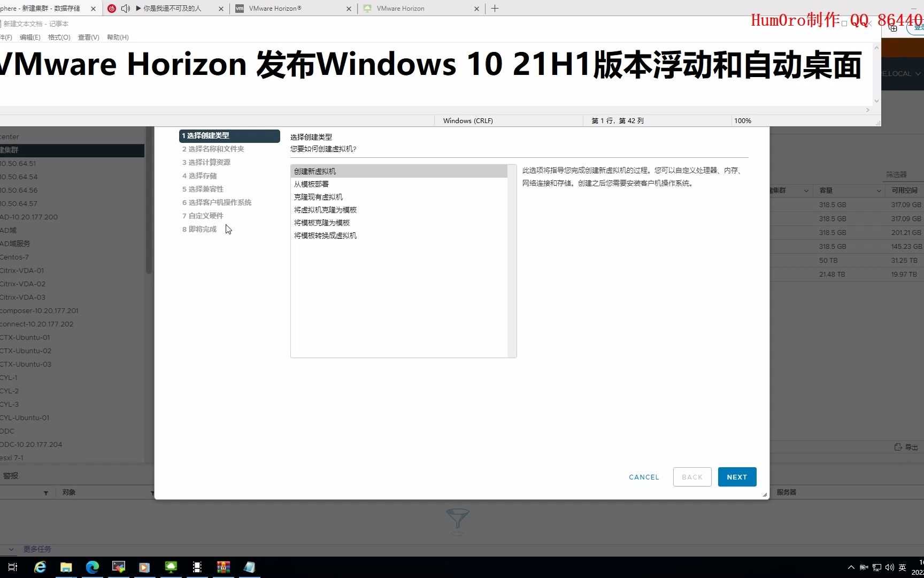Mute the audio-playing browser tab
Image resolution: width=924 pixels, height=578 pixels.
[125, 9]
